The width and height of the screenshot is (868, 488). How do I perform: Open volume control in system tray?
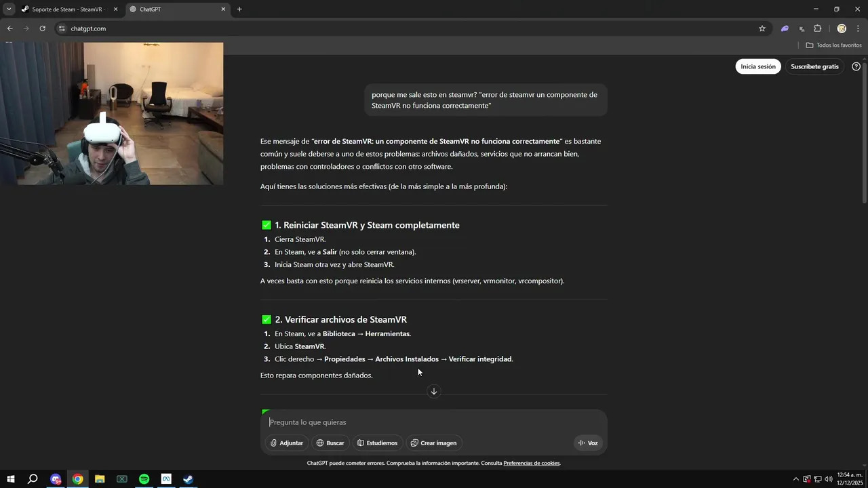[829, 479]
